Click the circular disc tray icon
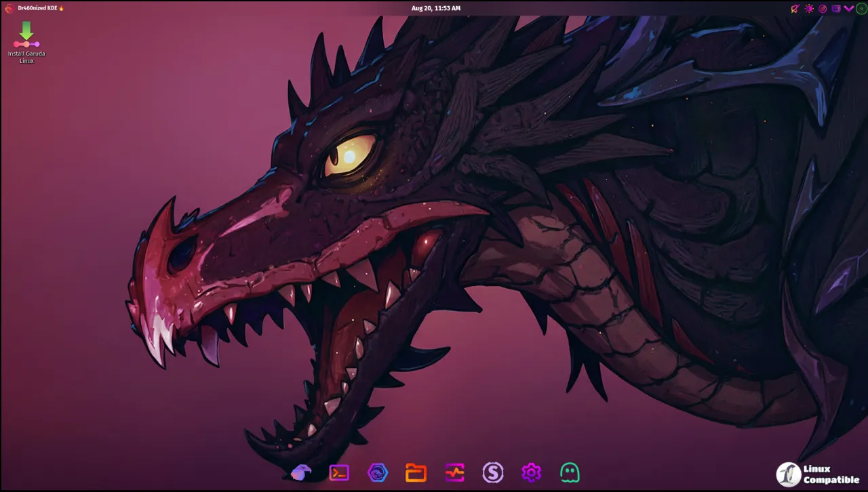This screenshot has height=492, width=868. coord(823,9)
